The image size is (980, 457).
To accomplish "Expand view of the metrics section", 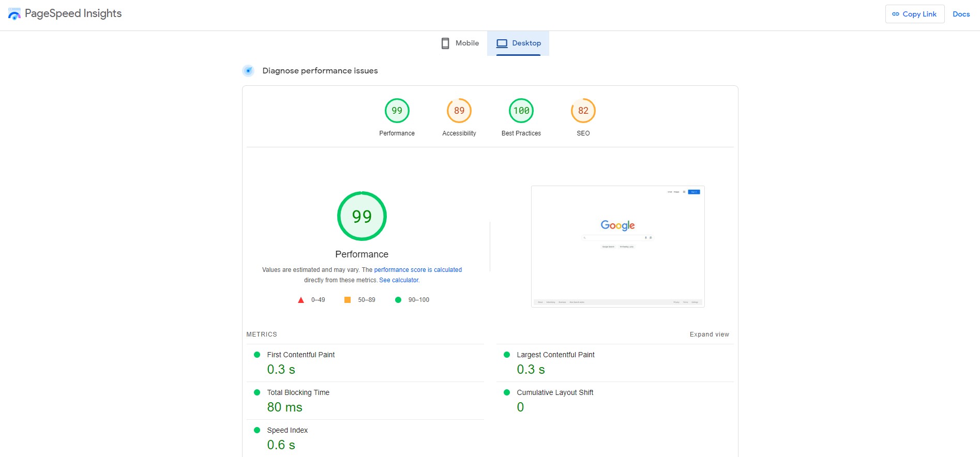I will 709,334.
